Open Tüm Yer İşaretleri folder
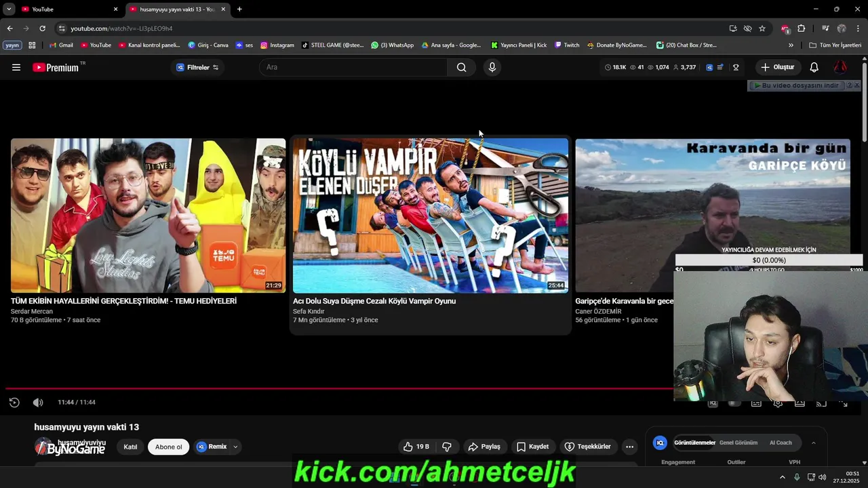Viewport: 868px width, 488px height. (x=835, y=45)
